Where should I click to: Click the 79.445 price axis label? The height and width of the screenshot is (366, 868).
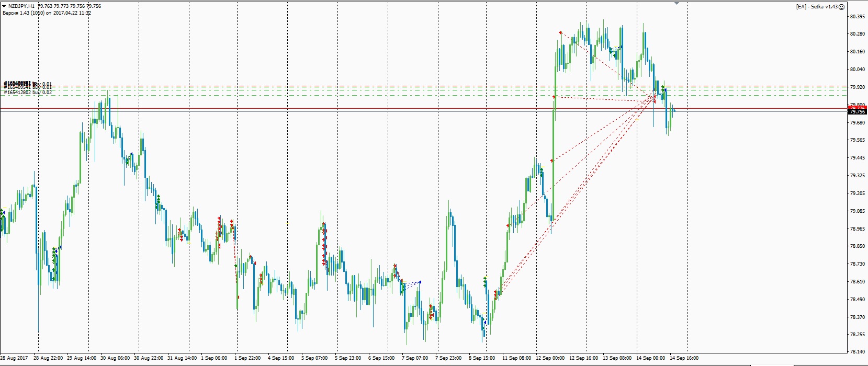[856, 158]
